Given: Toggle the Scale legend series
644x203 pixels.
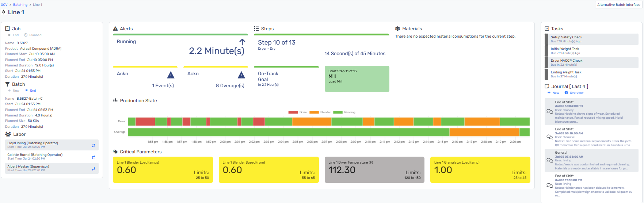Looking at the screenshot, I should (x=298, y=112).
